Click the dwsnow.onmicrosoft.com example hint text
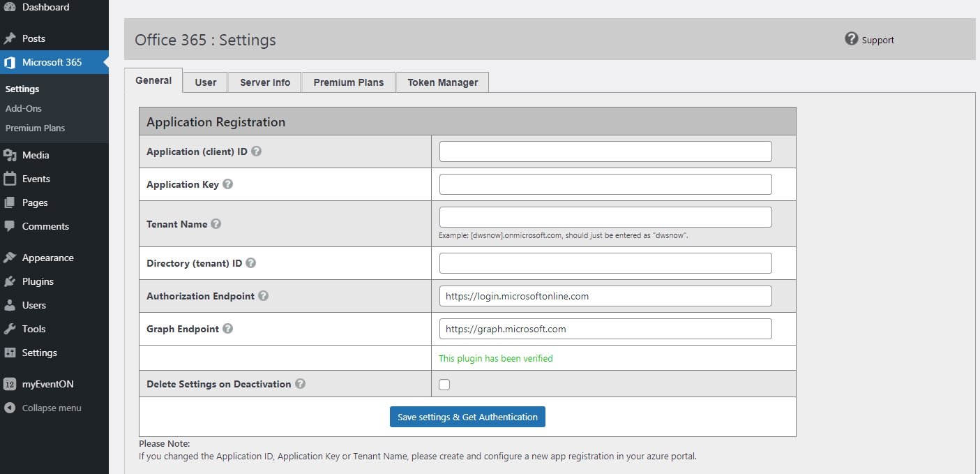 click(x=564, y=236)
